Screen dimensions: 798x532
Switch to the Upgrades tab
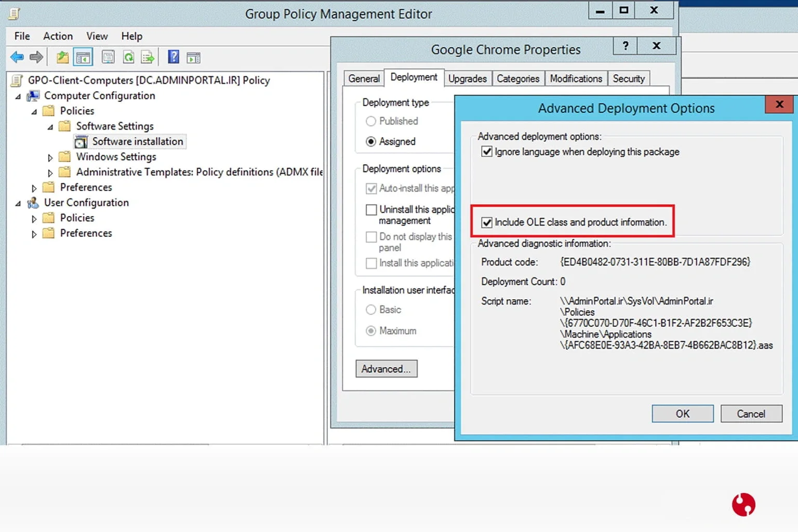[x=468, y=79]
